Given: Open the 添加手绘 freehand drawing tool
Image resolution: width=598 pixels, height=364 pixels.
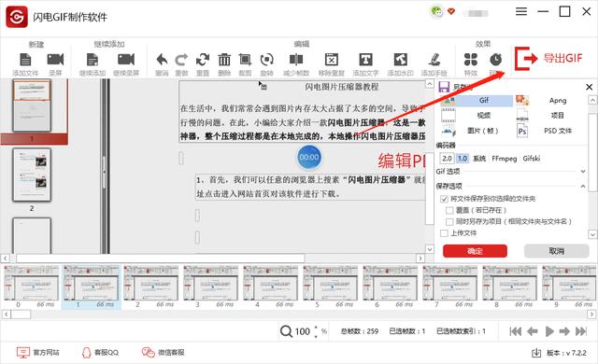Looking at the screenshot, I should pyautogui.click(x=434, y=60).
